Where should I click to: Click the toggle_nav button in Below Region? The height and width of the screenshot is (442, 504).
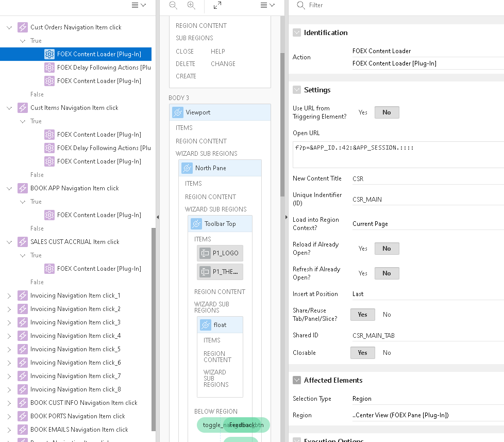coord(212,425)
